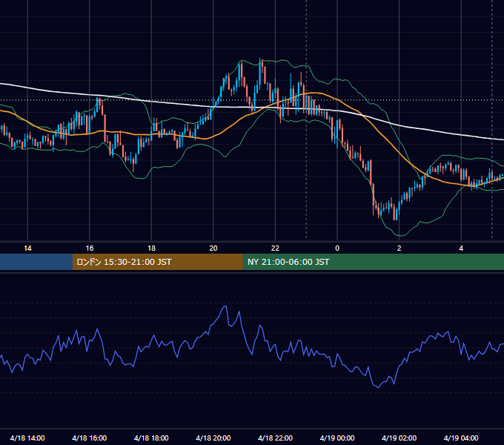This screenshot has height=445, width=504.
Task: Click the 4/19 04:00 time label
Action: [x=461, y=438]
